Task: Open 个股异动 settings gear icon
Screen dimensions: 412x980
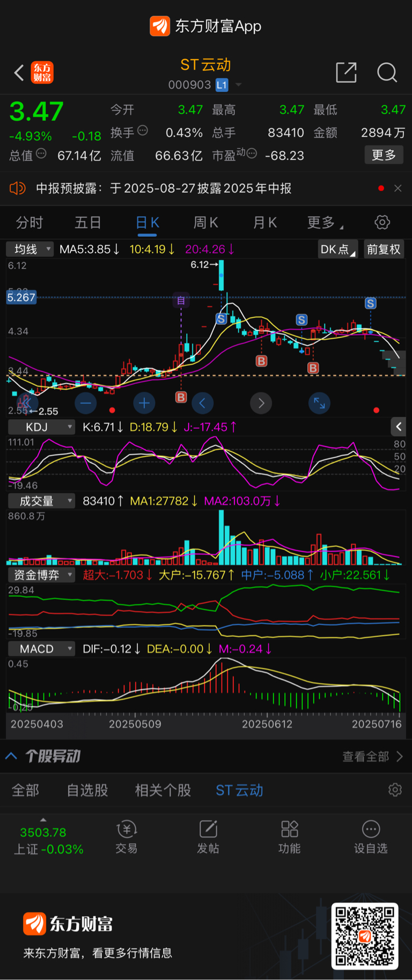Action: click(395, 790)
